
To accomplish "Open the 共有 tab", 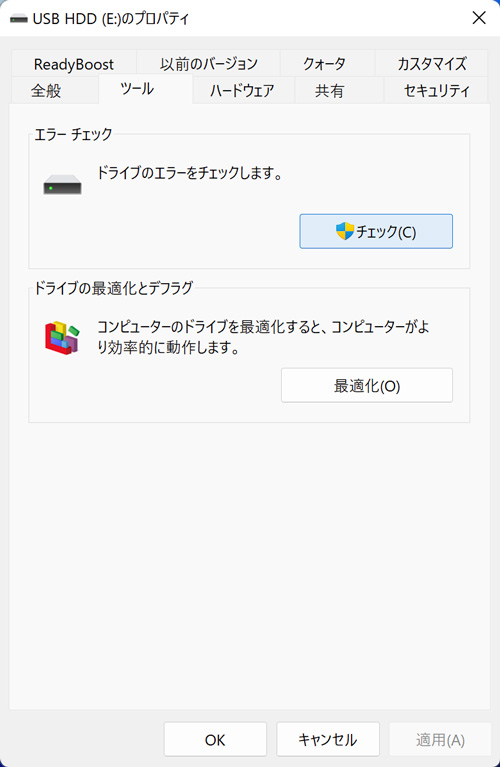I will (x=329, y=90).
